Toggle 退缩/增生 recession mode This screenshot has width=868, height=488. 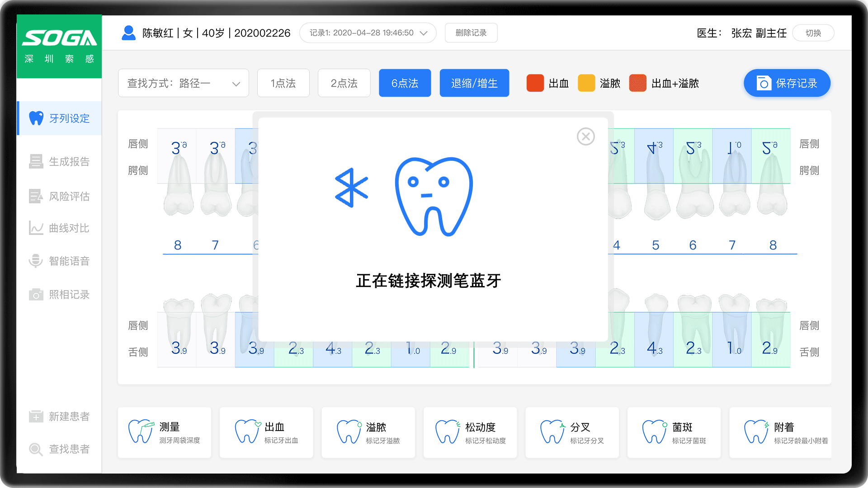pyautogui.click(x=474, y=83)
